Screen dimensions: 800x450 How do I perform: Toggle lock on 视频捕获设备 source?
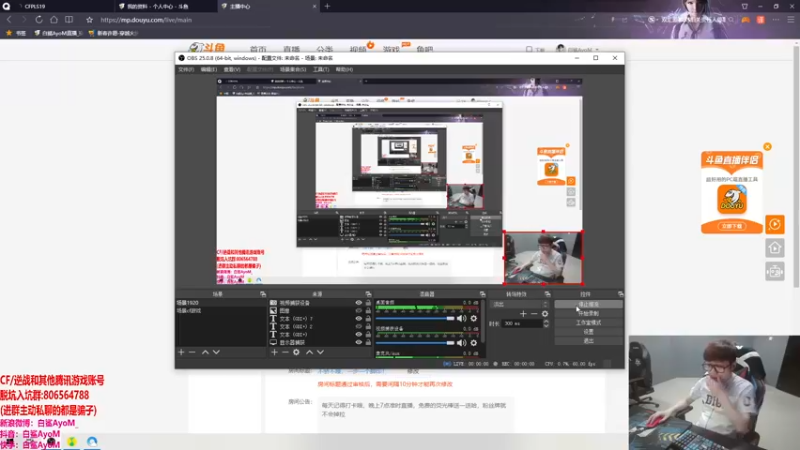click(368, 303)
